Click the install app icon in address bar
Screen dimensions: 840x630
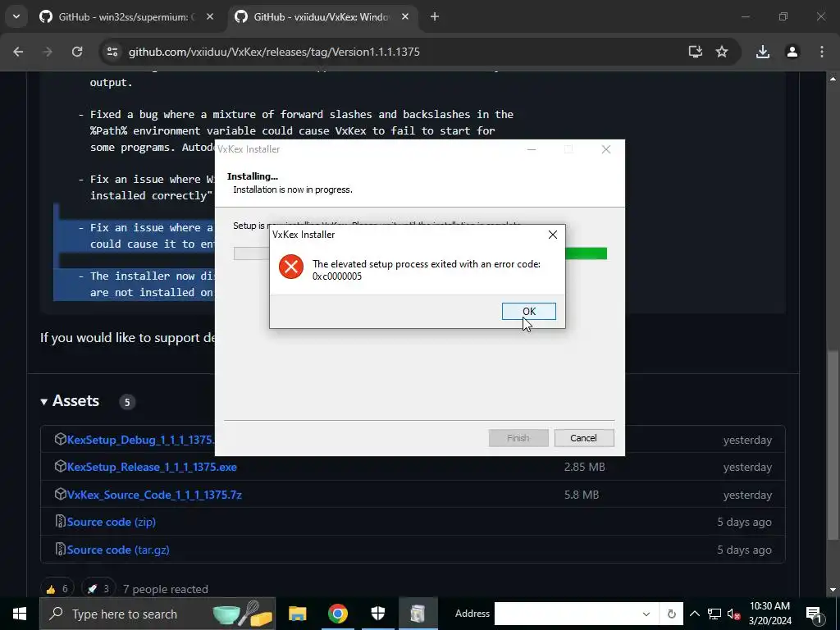coord(695,52)
